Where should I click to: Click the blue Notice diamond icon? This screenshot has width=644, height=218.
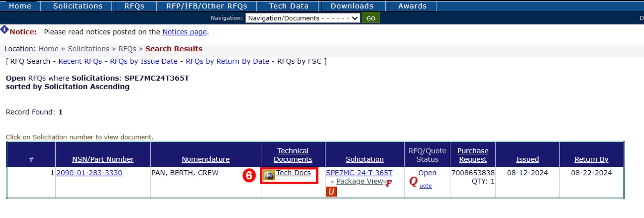4,30
